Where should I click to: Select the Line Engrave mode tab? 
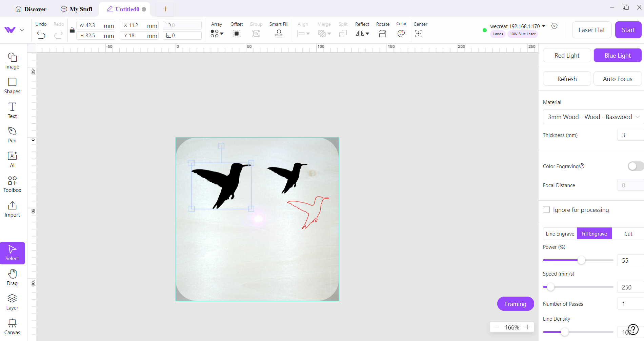point(560,234)
